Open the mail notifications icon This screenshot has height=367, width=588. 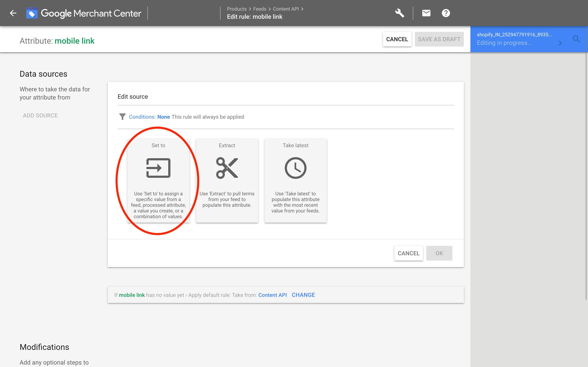426,13
